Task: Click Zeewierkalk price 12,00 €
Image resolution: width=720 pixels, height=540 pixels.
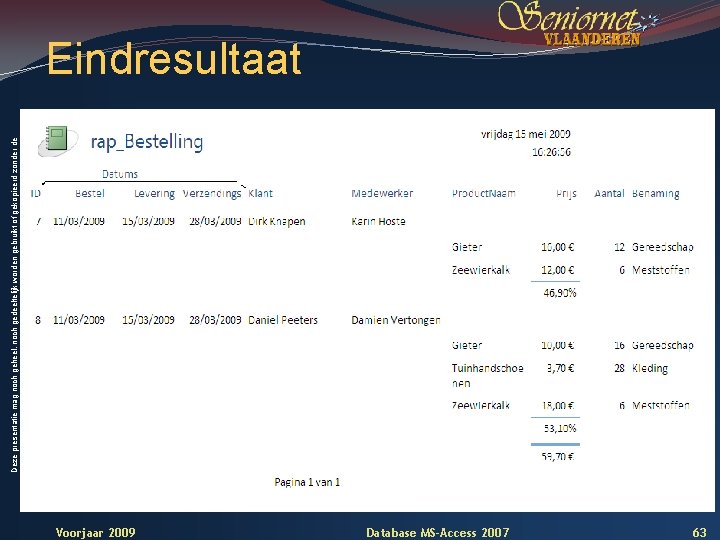Action: coord(557,270)
